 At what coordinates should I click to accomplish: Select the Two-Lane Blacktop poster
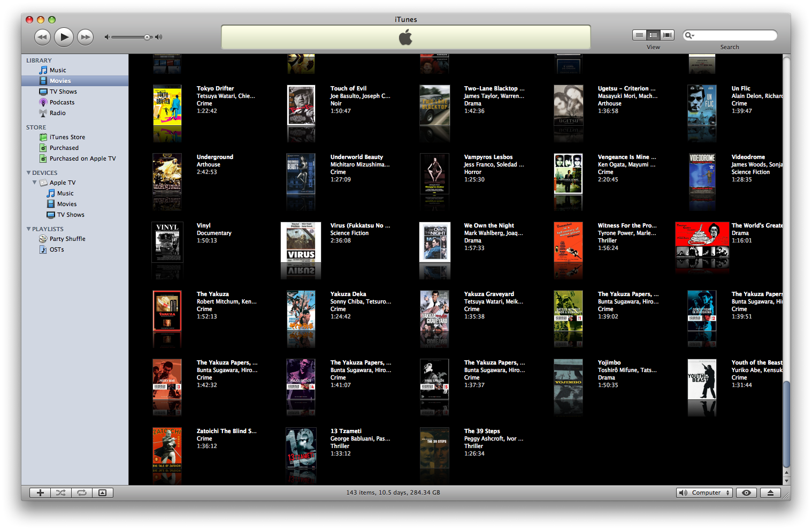tap(435, 105)
